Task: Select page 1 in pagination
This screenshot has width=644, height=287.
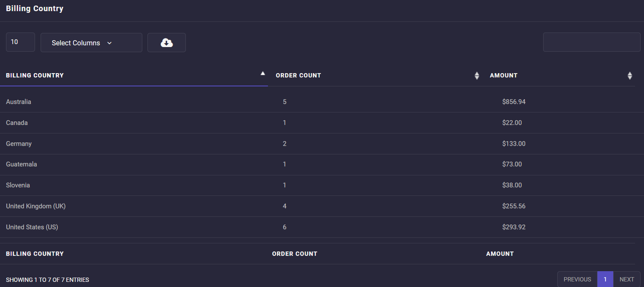Action: coord(605,279)
